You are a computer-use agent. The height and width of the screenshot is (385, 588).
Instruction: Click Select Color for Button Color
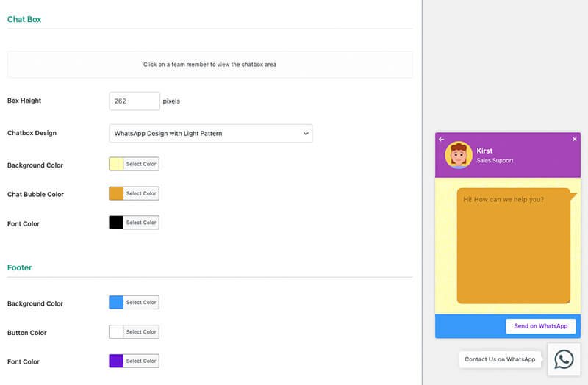click(x=141, y=332)
